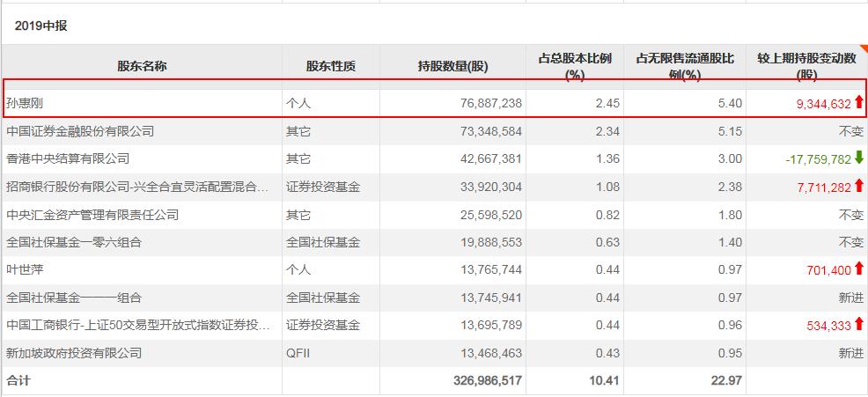
Task: Click the red up arrow in 孙惠刚 row
Action: point(858,103)
